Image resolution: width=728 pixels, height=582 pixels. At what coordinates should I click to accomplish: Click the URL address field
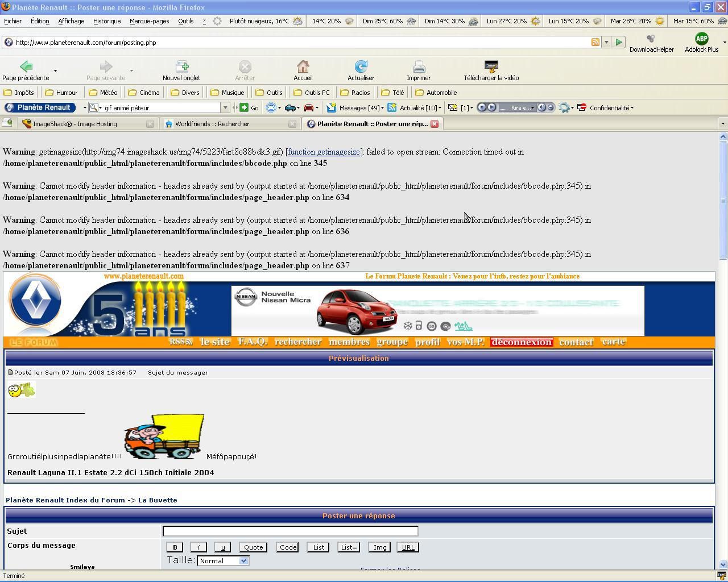pos(301,42)
